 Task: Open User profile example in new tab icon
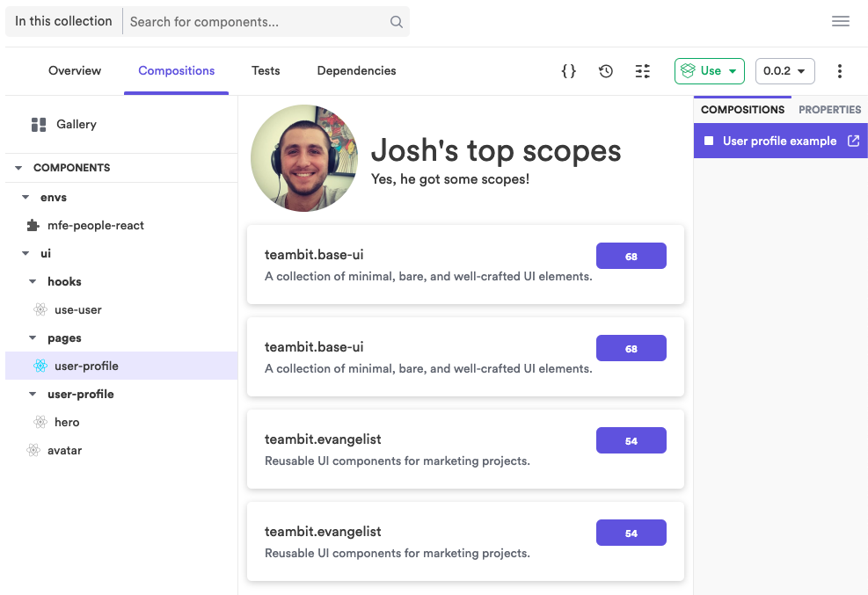[x=854, y=141]
